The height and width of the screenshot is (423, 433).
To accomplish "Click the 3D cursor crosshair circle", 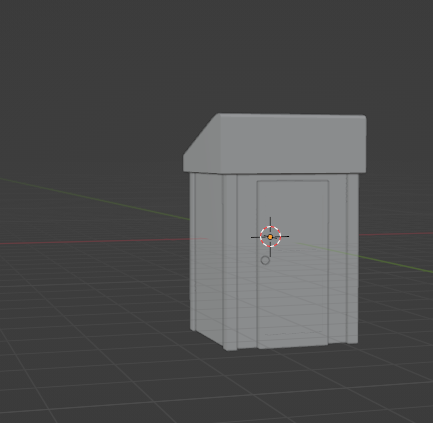I will pyautogui.click(x=270, y=237).
